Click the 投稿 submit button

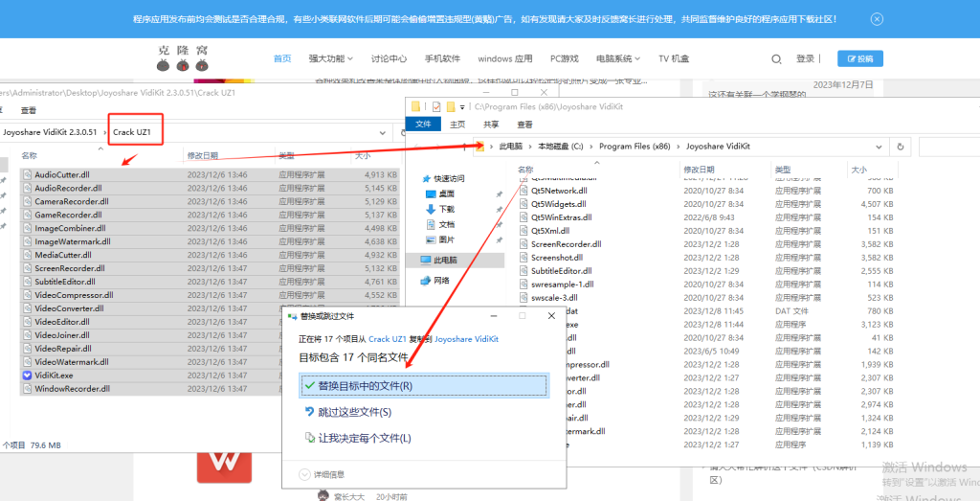860,58
